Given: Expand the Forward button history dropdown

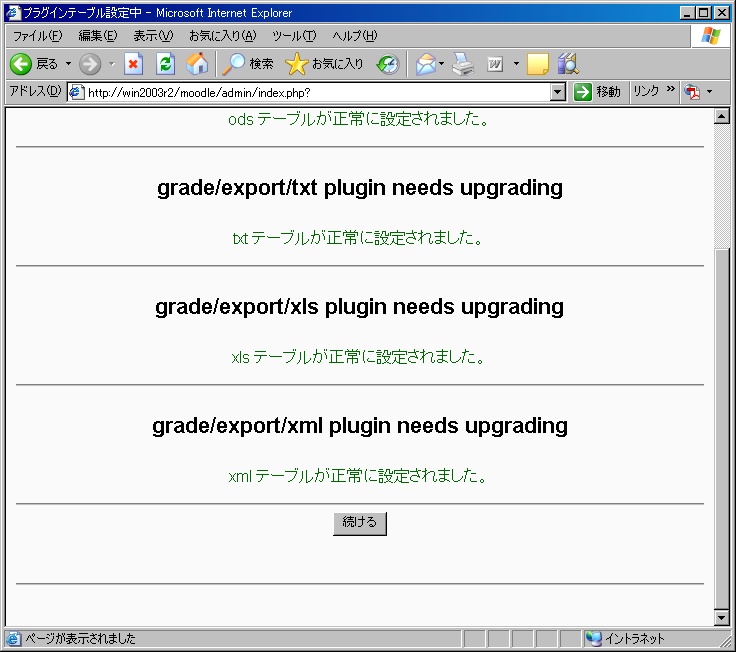Looking at the screenshot, I should click(112, 64).
